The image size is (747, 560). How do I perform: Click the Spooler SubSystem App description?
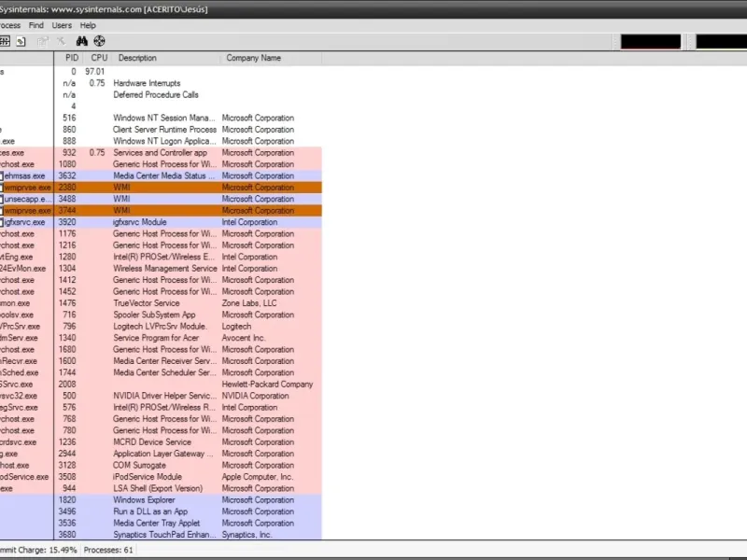pos(154,315)
